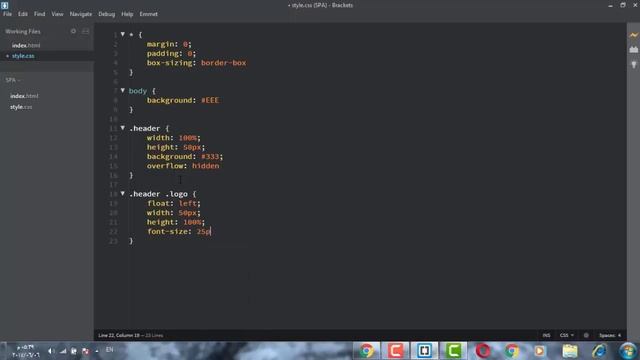The width and height of the screenshot is (640, 360).
Task: Collapse the .header rule fold triangle
Action: click(122, 128)
